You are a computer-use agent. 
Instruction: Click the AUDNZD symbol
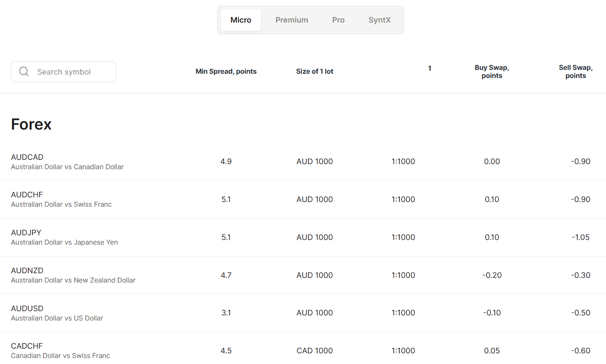click(x=27, y=270)
